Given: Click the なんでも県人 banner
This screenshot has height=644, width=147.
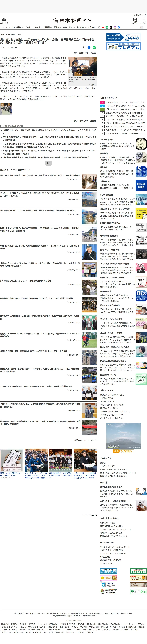Looking at the screenshot, I should tap(108, 571).
